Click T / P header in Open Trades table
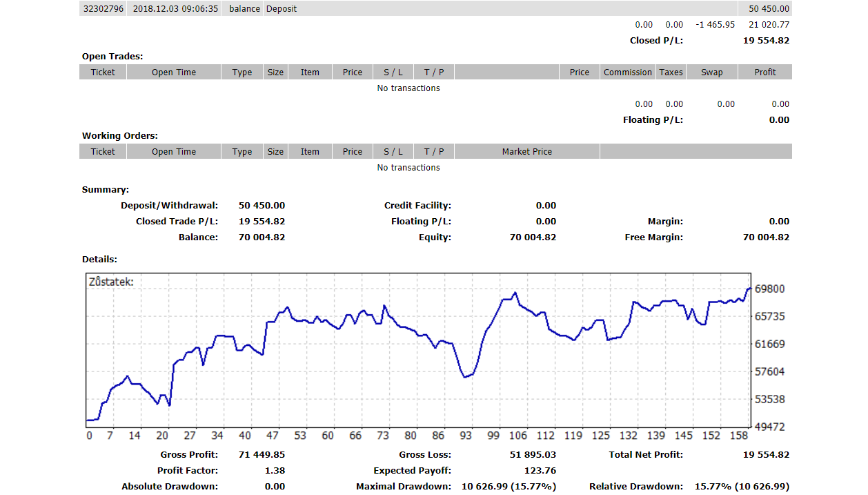868x495 pixels. point(434,72)
